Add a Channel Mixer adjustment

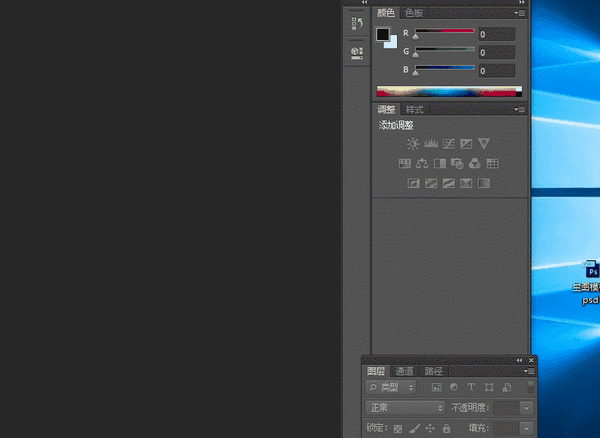(x=474, y=164)
